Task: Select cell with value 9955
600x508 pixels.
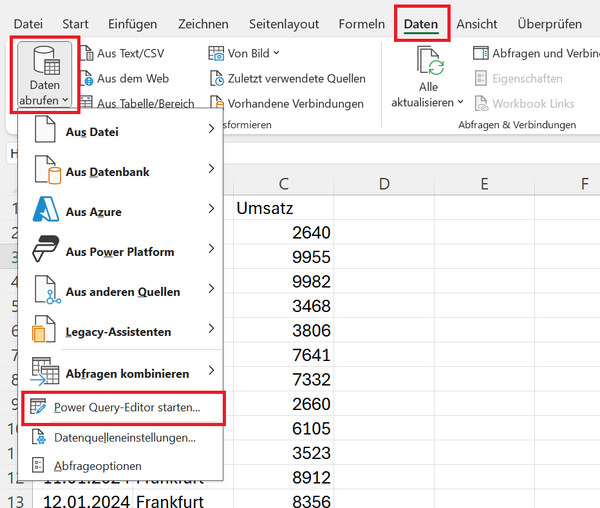Action: tap(284, 257)
